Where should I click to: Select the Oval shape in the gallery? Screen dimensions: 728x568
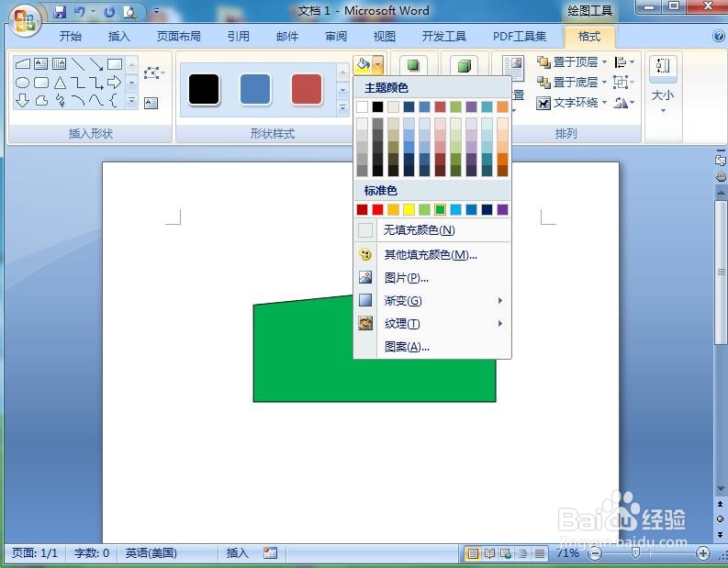click(22, 83)
